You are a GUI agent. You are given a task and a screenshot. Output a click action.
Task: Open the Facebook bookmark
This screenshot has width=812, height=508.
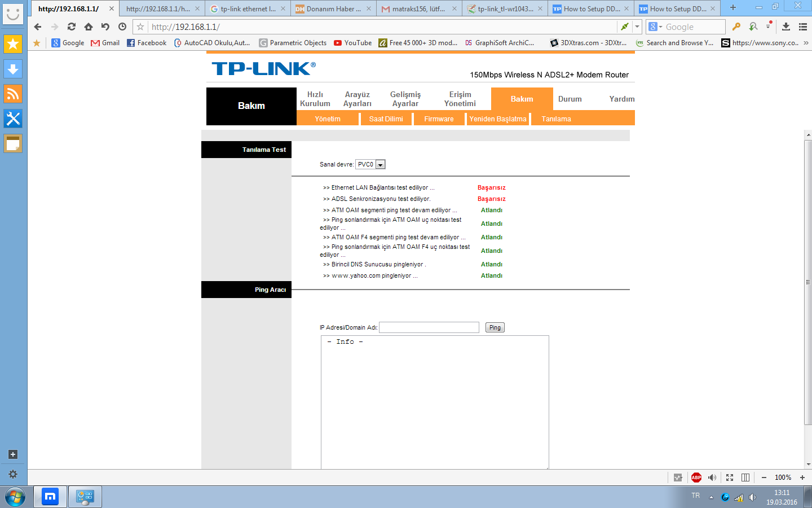tap(147, 43)
